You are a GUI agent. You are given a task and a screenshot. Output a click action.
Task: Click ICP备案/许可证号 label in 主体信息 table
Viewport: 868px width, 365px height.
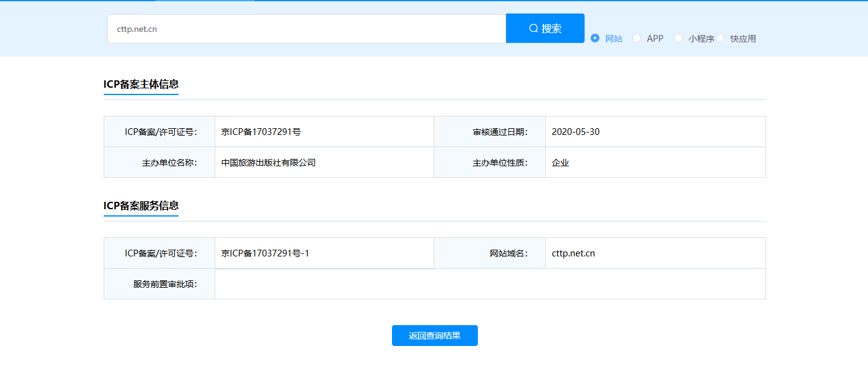(161, 131)
